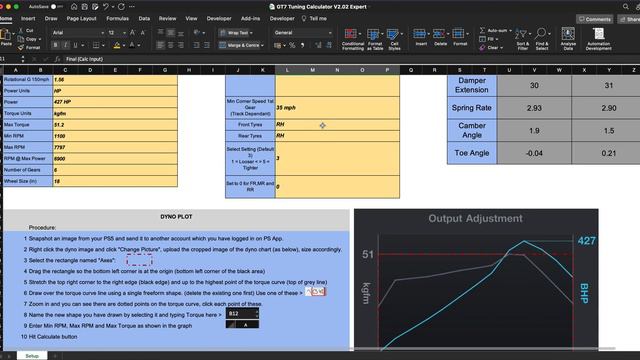Open the Add-ins ribbon tab
This screenshot has width=640, height=360.
[x=250, y=19]
